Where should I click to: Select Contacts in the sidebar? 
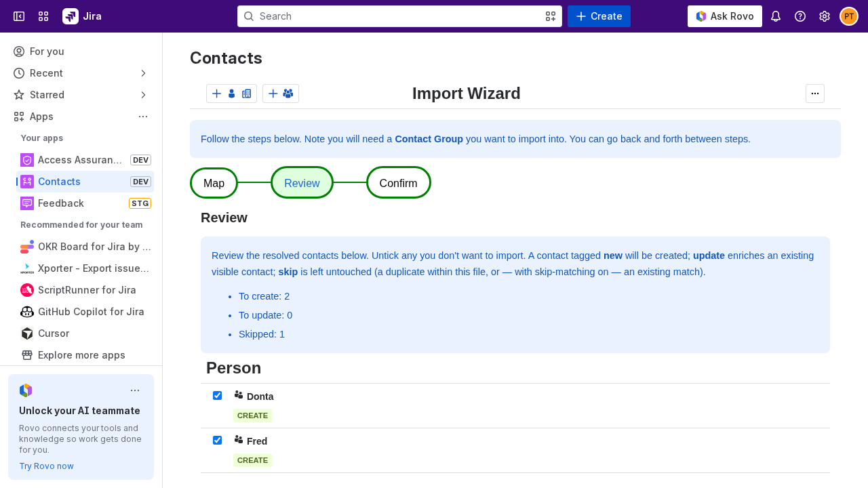point(85,182)
